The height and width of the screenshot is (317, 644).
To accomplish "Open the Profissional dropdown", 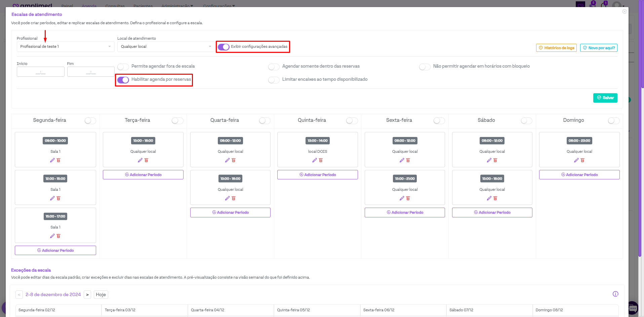I will [x=66, y=46].
